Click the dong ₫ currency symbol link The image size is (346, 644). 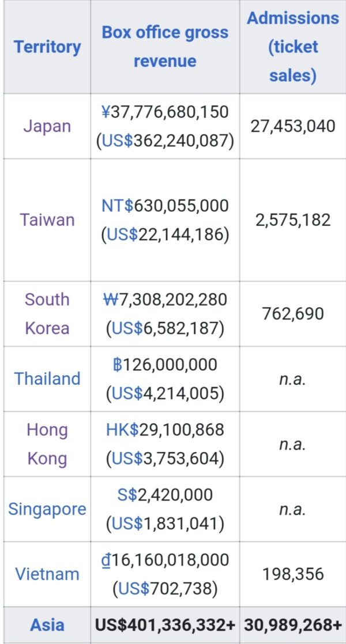pos(104,560)
